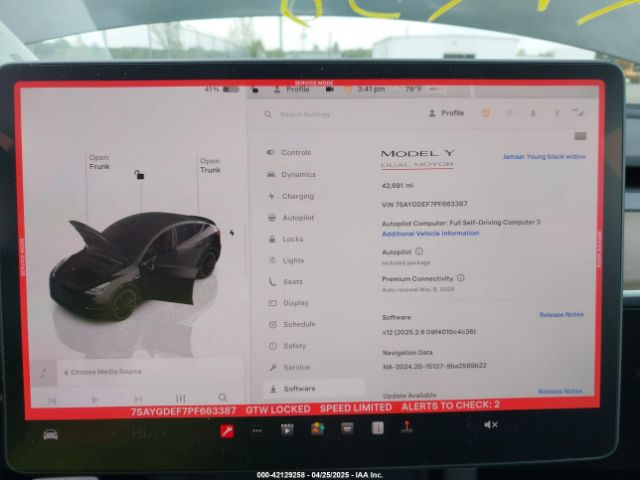The image size is (640, 480).
Task: Tap the previous track button
Action: coord(52,400)
